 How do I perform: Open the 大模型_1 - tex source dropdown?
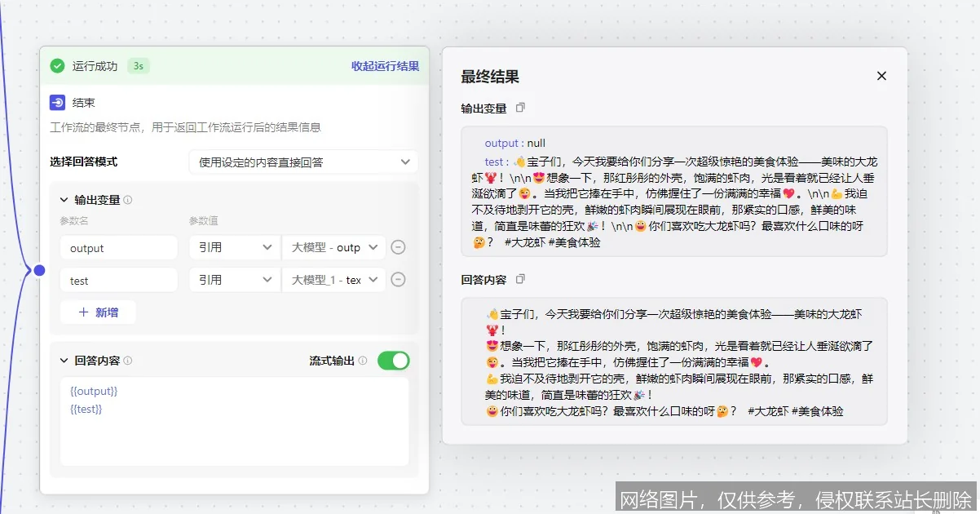(334, 279)
